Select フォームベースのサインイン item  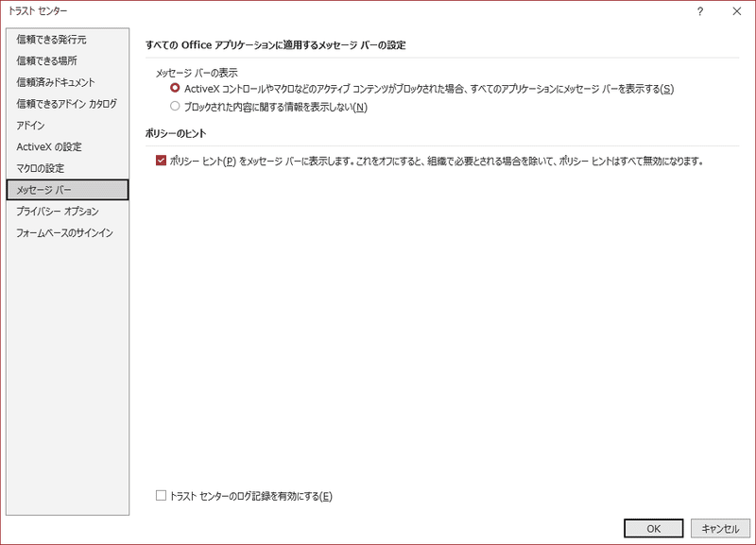67,232
